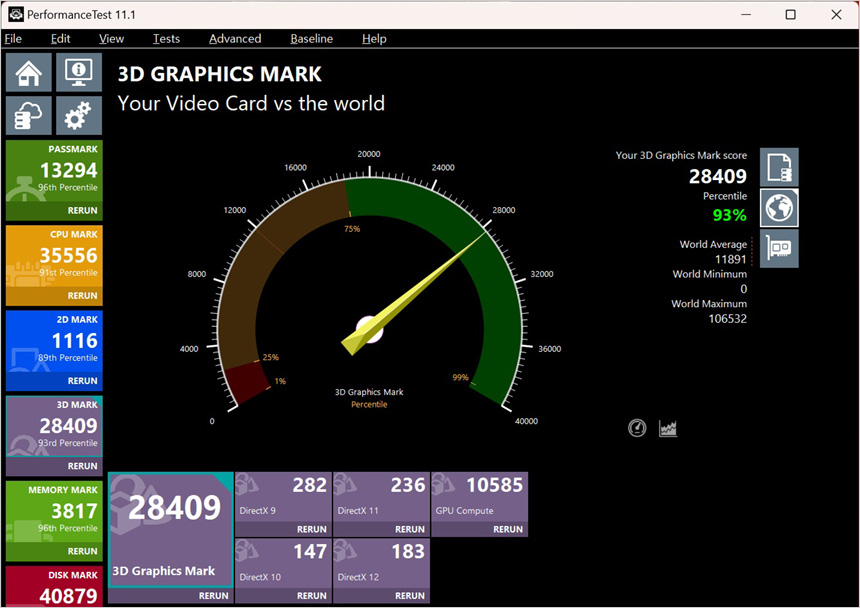Viewport: 860px width, 608px height.
Task: Open the Home dashboard icon
Action: (x=29, y=72)
